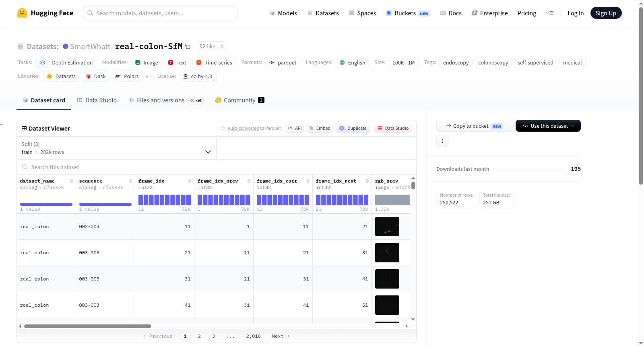Focus the Search this dataset field

coord(217,167)
